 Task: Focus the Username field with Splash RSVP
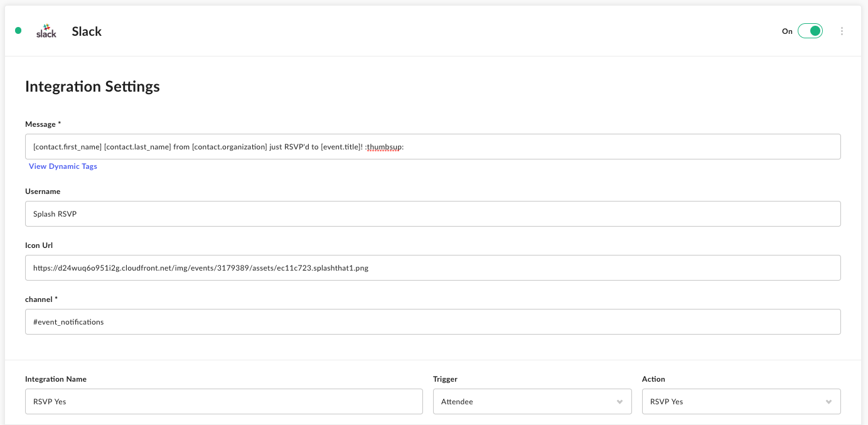(x=433, y=213)
